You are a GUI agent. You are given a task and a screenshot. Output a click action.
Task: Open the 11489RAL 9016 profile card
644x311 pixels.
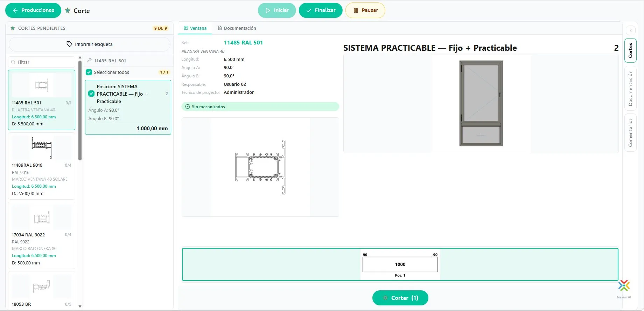click(x=42, y=166)
